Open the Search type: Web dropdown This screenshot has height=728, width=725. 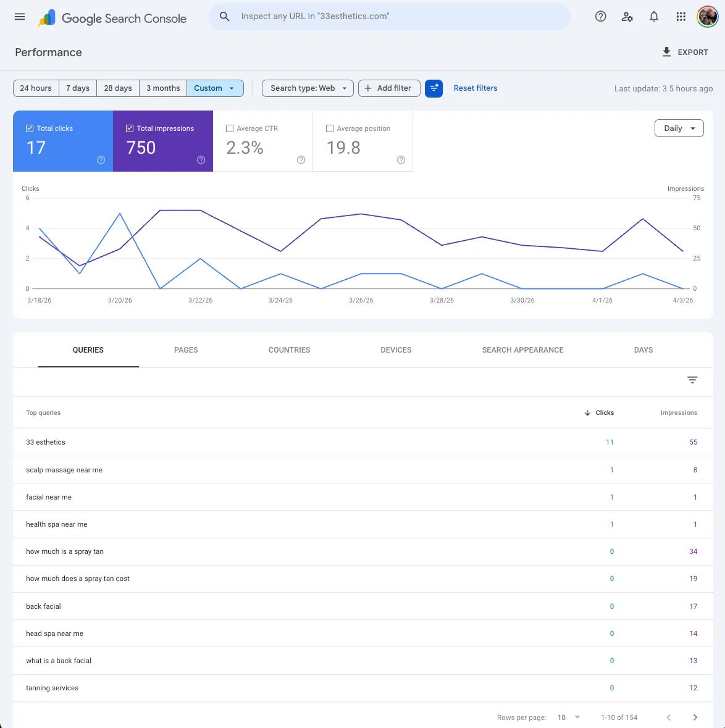click(307, 88)
